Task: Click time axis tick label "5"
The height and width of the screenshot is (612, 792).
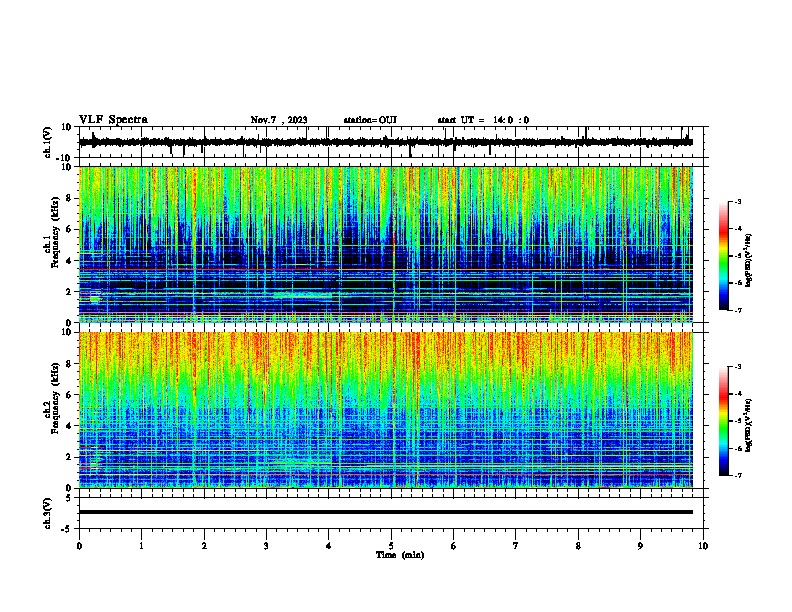Action: tap(391, 546)
